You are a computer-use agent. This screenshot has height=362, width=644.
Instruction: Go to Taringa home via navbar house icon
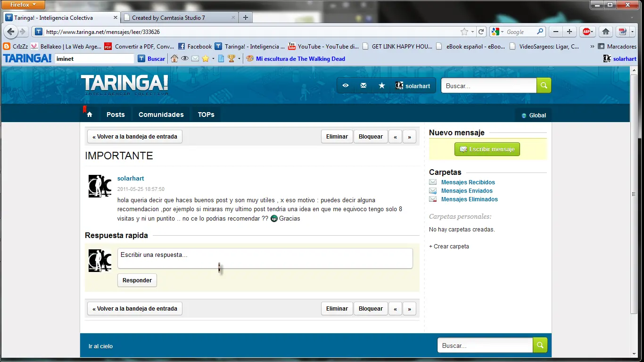coord(90,115)
